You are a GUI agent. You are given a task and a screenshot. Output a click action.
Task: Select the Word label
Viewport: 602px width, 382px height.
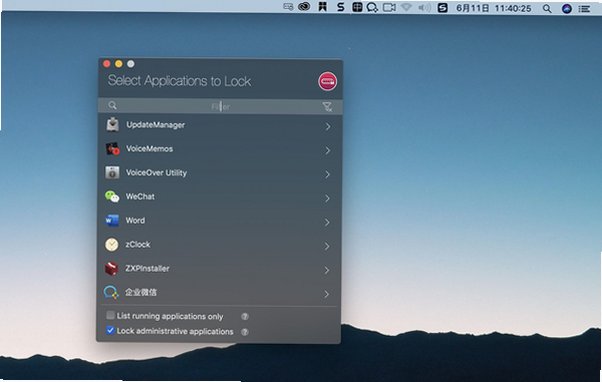pos(135,220)
